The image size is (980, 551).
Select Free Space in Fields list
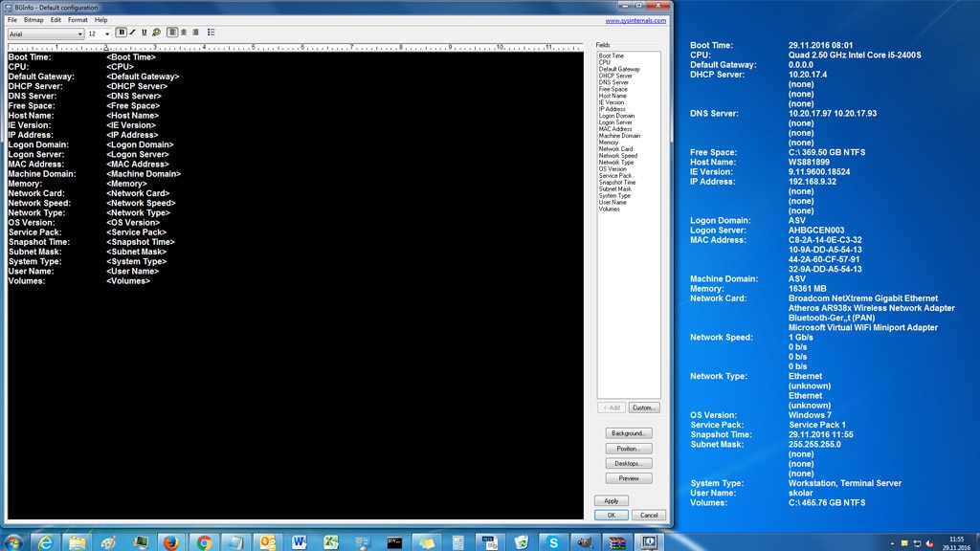pos(613,89)
